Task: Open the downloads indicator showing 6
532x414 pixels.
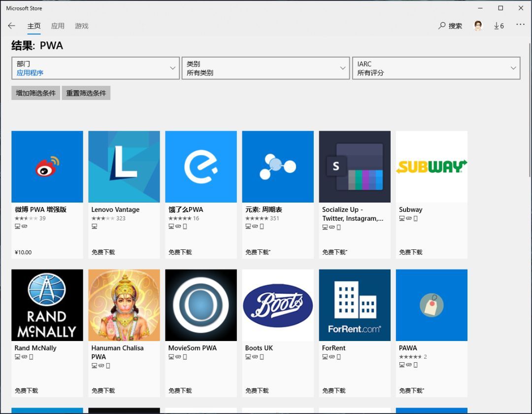Action: coord(499,26)
